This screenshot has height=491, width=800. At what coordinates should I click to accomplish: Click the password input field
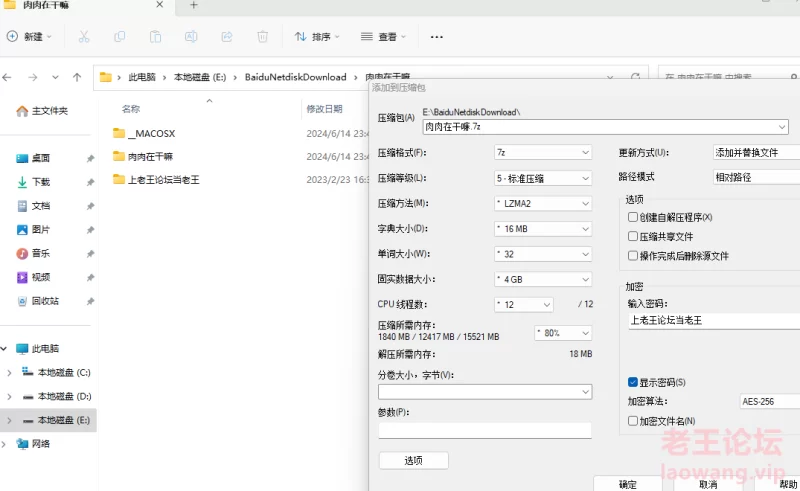coord(714,321)
